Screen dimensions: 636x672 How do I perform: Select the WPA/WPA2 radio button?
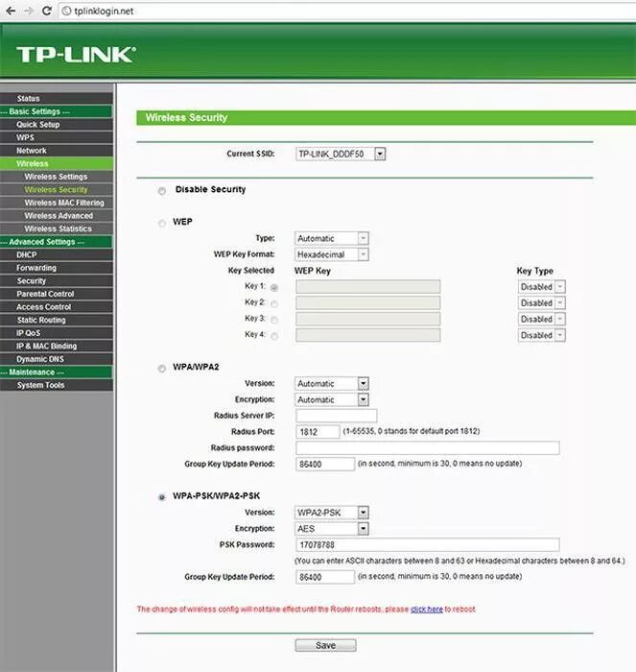[x=162, y=368]
